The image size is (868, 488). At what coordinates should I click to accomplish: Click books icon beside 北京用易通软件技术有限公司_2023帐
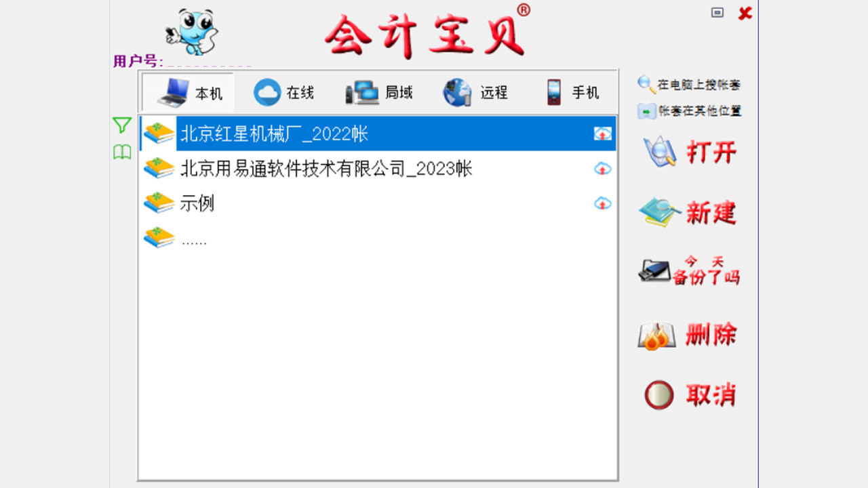tap(159, 168)
